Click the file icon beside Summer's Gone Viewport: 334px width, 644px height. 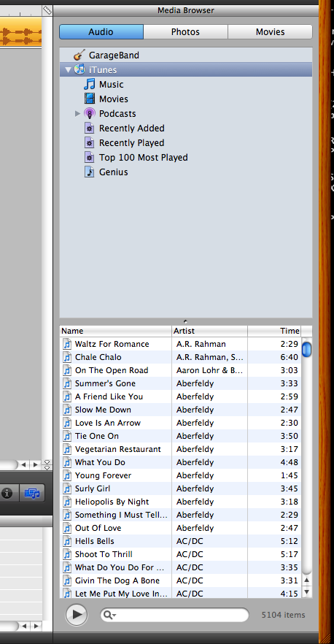pos(67,383)
